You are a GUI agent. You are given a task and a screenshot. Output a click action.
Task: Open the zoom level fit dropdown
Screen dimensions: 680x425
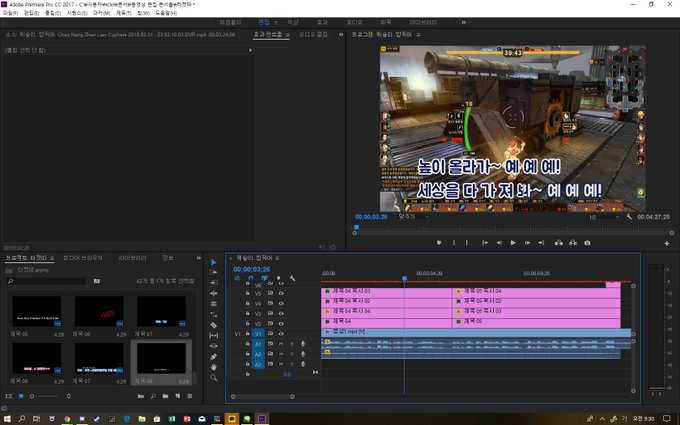414,217
